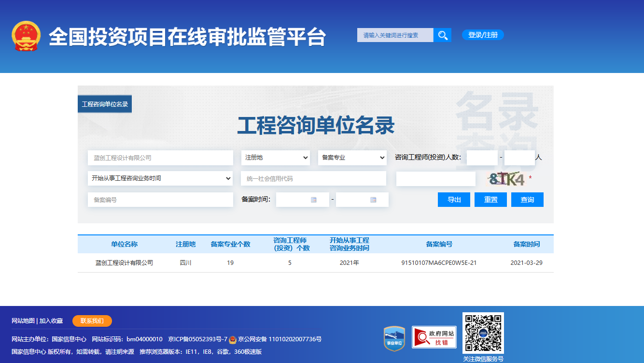Viewport: 644px width, 363px height.
Task: Click the magnifier search icon in the header
Action: pos(442,35)
